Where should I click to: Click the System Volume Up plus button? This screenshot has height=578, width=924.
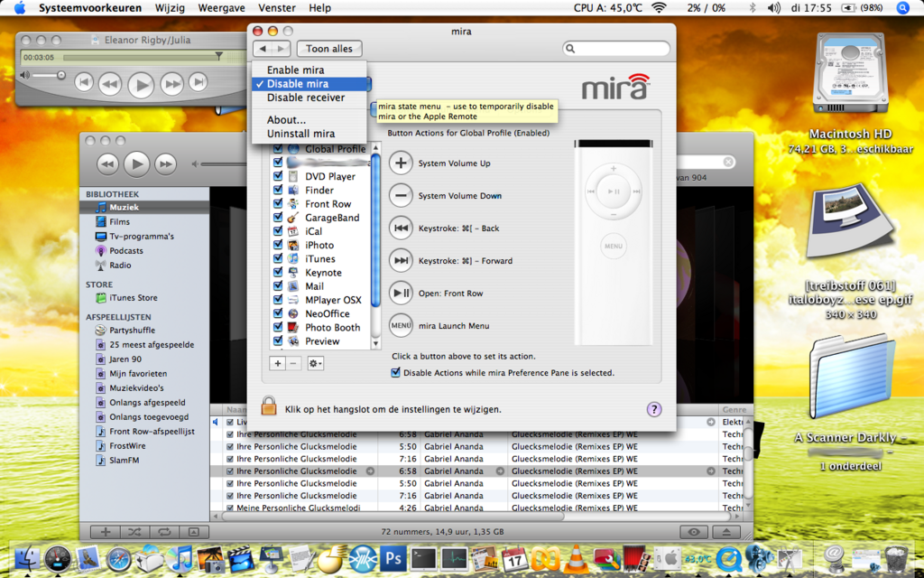401,163
